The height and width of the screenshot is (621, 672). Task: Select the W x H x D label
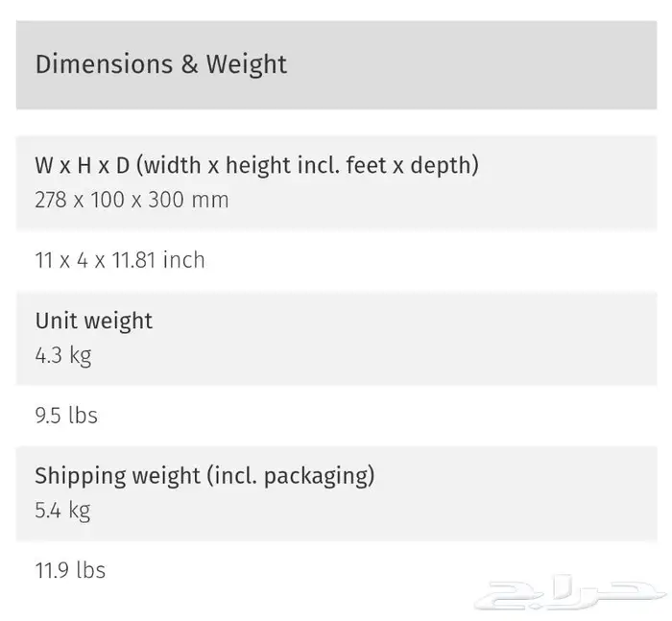click(x=256, y=165)
